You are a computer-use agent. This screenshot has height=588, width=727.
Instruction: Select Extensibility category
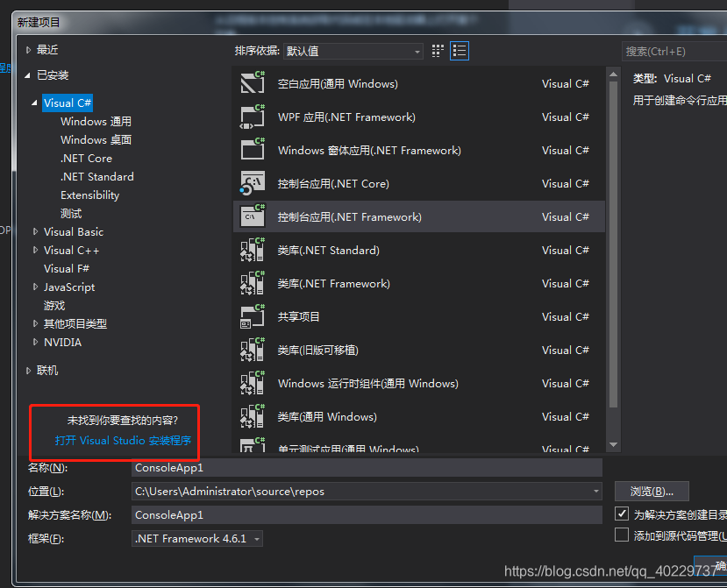click(x=90, y=195)
